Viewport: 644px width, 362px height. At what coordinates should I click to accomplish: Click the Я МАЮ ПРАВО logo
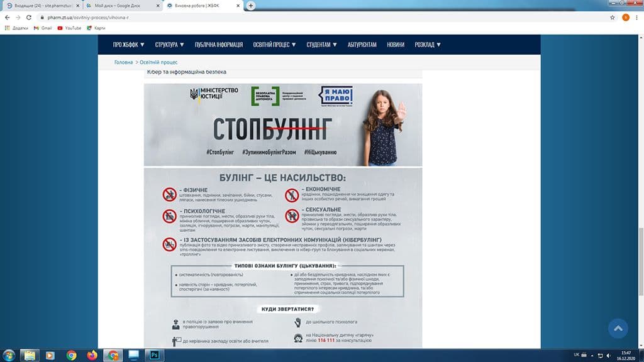click(x=336, y=96)
